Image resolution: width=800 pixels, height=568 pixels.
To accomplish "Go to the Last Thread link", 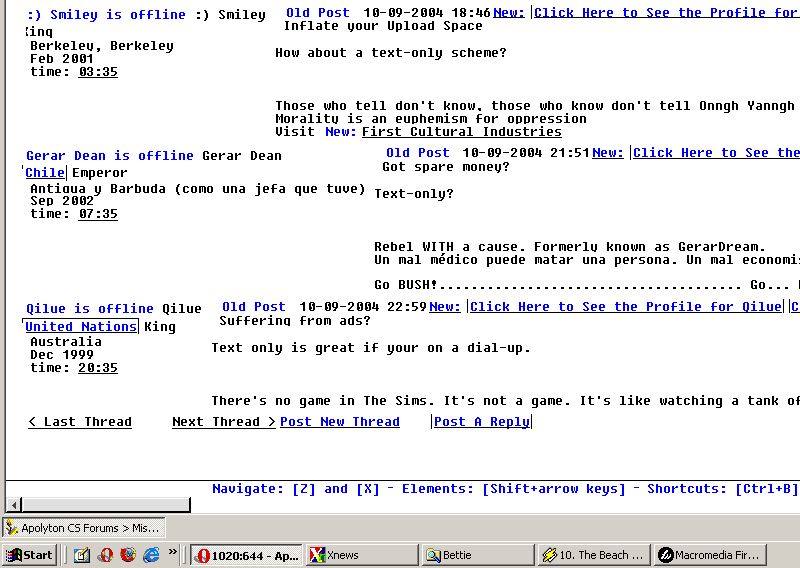I will (80, 422).
